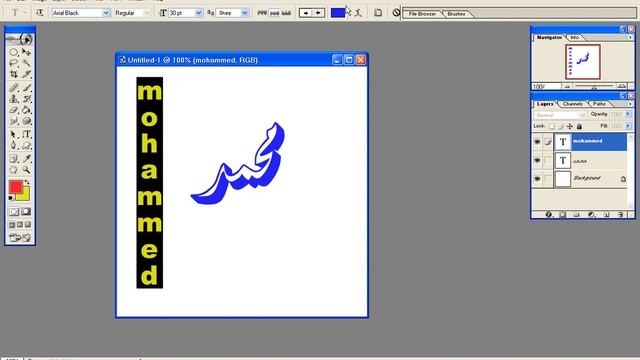Viewport: 640px width, 360px height.
Task: Select the Smudge tool
Action: pos(13,121)
